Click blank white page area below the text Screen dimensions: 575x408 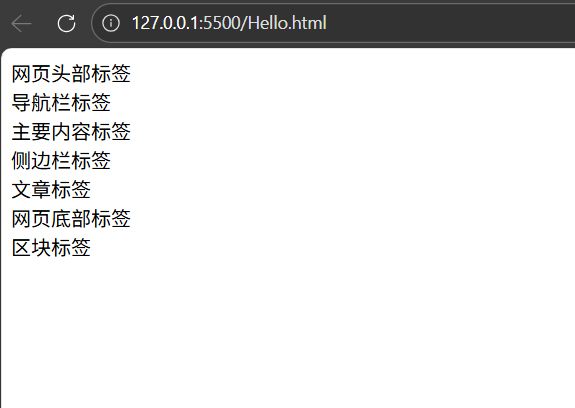coord(288,330)
